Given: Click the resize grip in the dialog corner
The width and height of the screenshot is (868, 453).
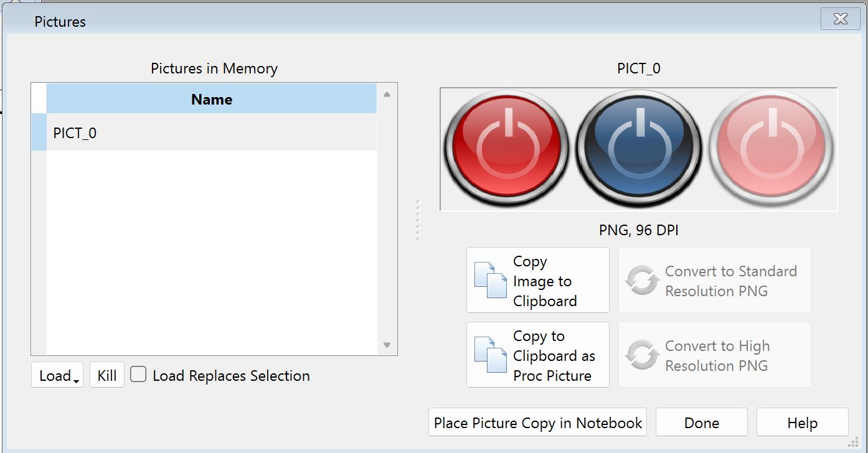Looking at the screenshot, I should 852,442.
